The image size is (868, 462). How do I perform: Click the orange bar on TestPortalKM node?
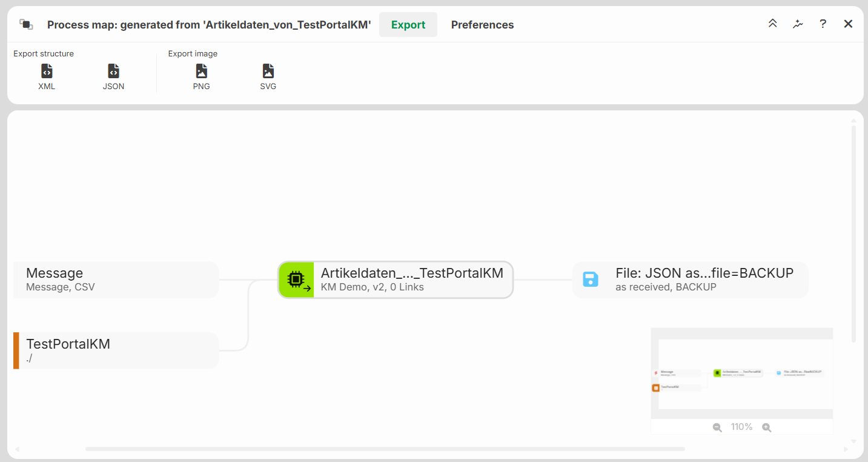pos(16,350)
